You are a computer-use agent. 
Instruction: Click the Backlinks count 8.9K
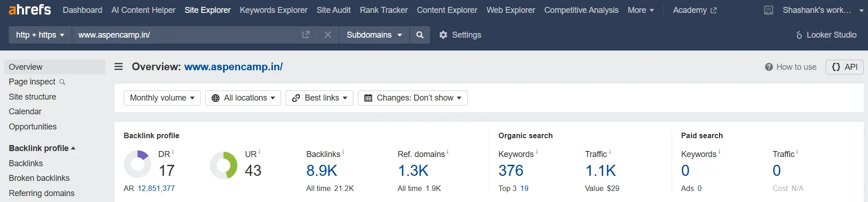click(x=322, y=171)
